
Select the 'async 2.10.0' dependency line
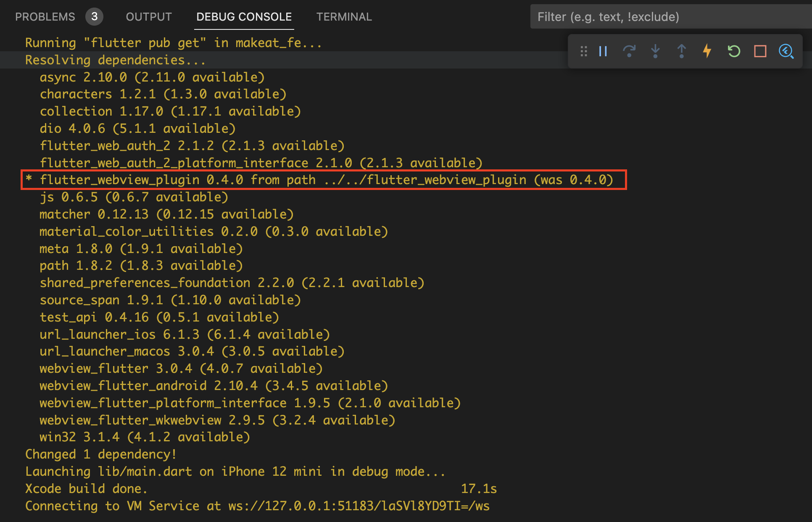[x=152, y=77]
